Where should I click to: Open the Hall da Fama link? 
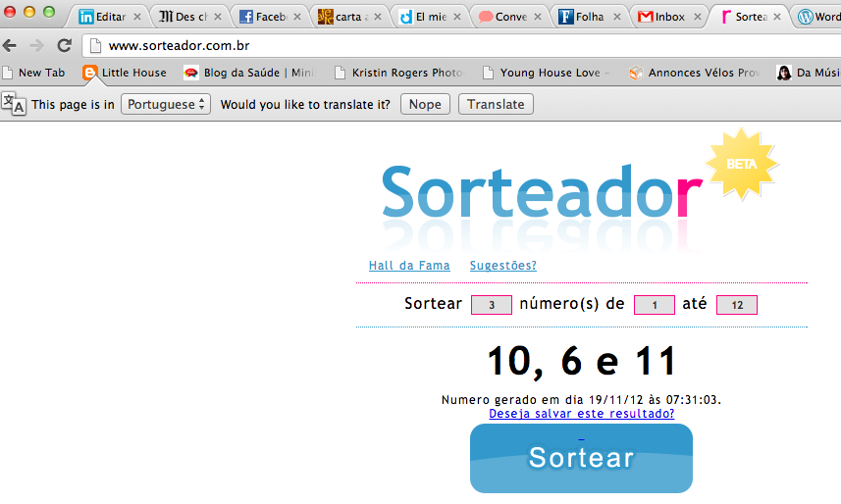409,266
